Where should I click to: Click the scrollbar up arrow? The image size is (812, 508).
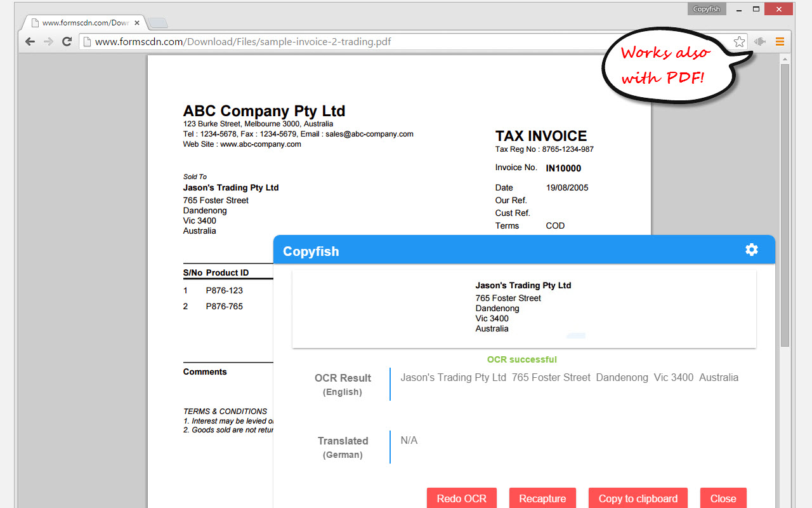click(x=785, y=59)
